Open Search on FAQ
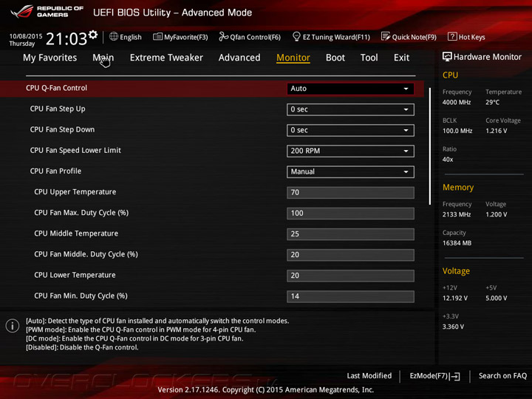The image size is (532, 399). tap(502, 375)
